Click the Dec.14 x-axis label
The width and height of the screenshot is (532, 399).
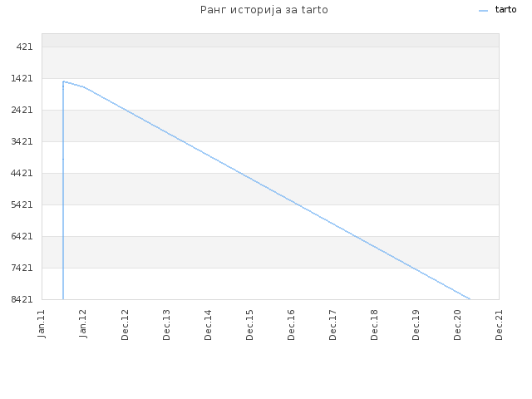tap(208, 325)
